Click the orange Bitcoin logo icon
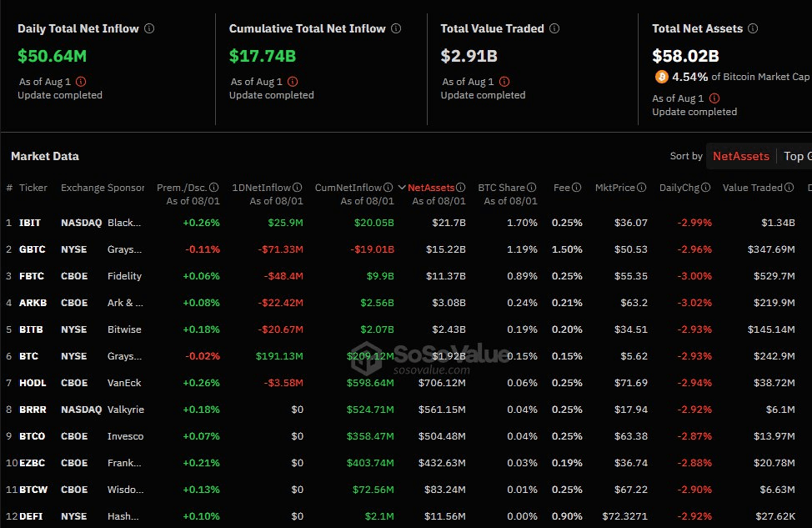 [661, 77]
